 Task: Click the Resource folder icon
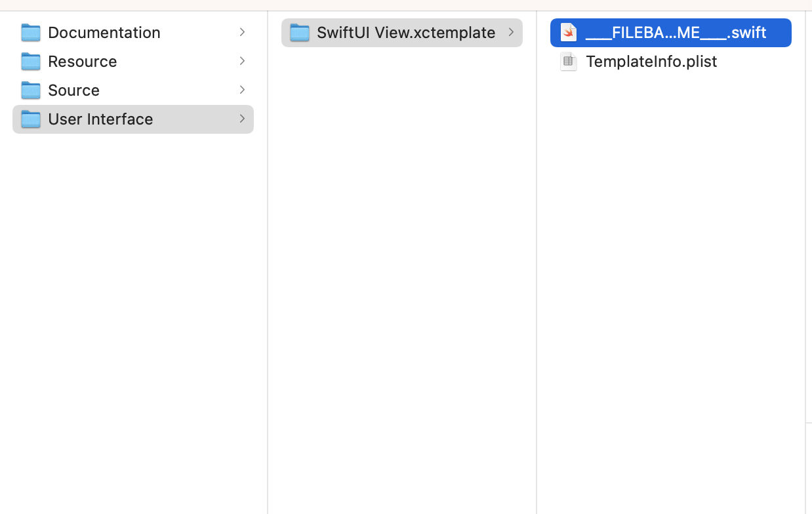pos(31,62)
